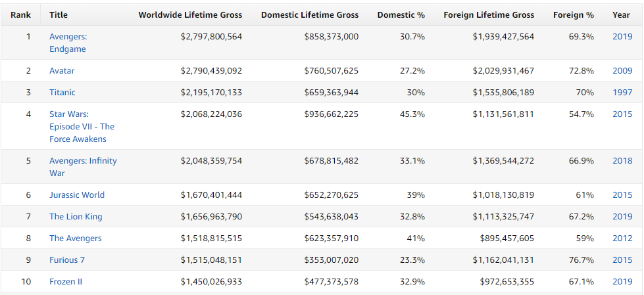The image size is (644, 295).
Task: Select the foreign gross $1,939,427,564 cell
Action: click(503, 37)
